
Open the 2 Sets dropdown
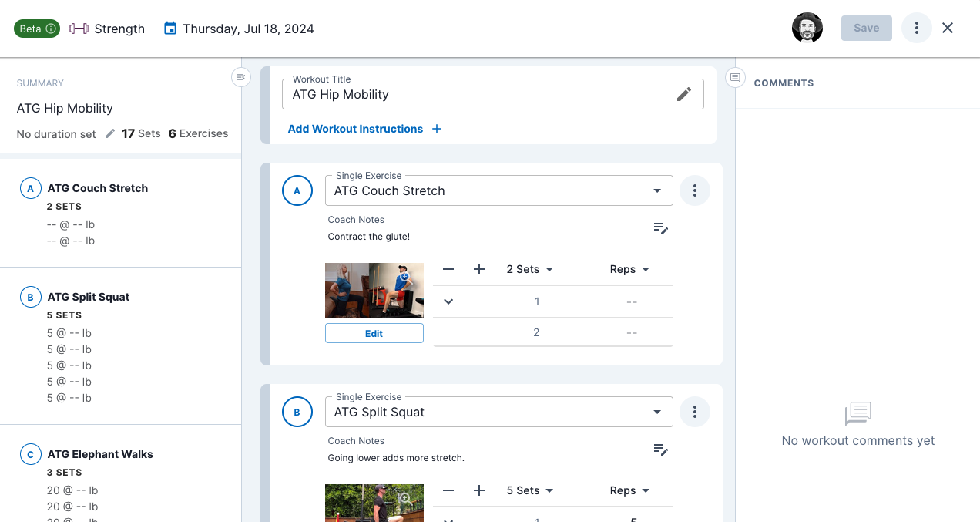tap(530, 269)
